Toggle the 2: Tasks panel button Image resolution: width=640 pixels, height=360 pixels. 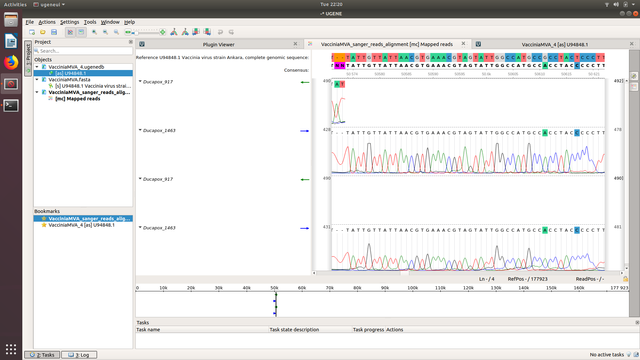coord(42,355)
